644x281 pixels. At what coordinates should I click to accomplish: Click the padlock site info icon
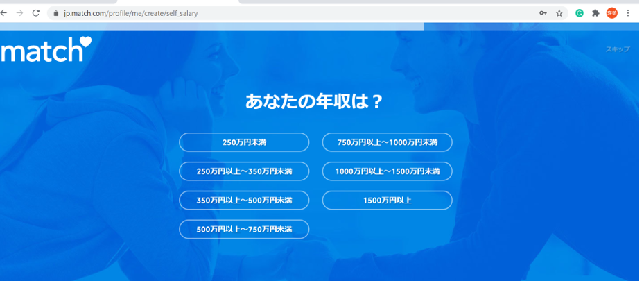(56, 13)
